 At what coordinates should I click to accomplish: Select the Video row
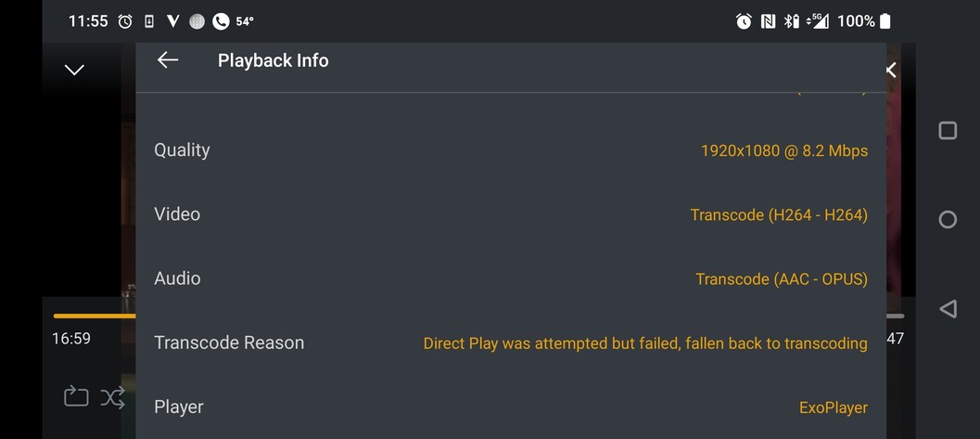[x=510, y=214]
